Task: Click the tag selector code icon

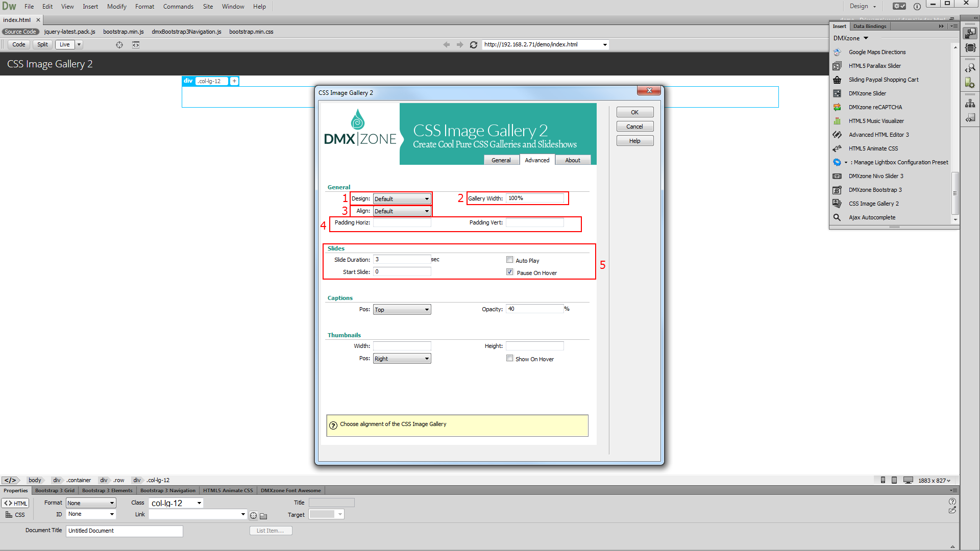Action: point(11,480)
